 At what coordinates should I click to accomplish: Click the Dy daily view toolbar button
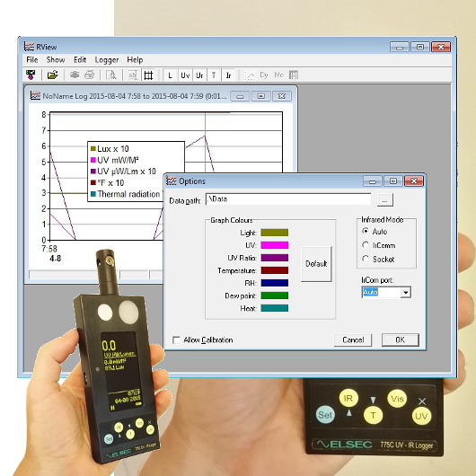(264, 75)
